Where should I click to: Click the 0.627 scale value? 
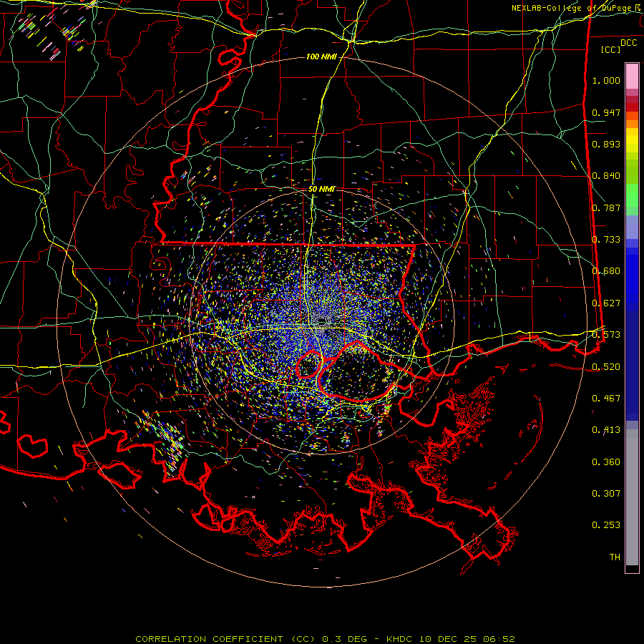pos(606,303)
